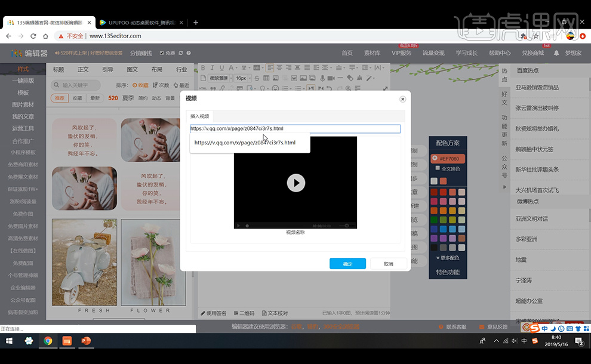The width and height of the screenshot is (591, 364).
Task: Toggle fullscreen editor with expand arrows
Action: [x=385, y=88]
